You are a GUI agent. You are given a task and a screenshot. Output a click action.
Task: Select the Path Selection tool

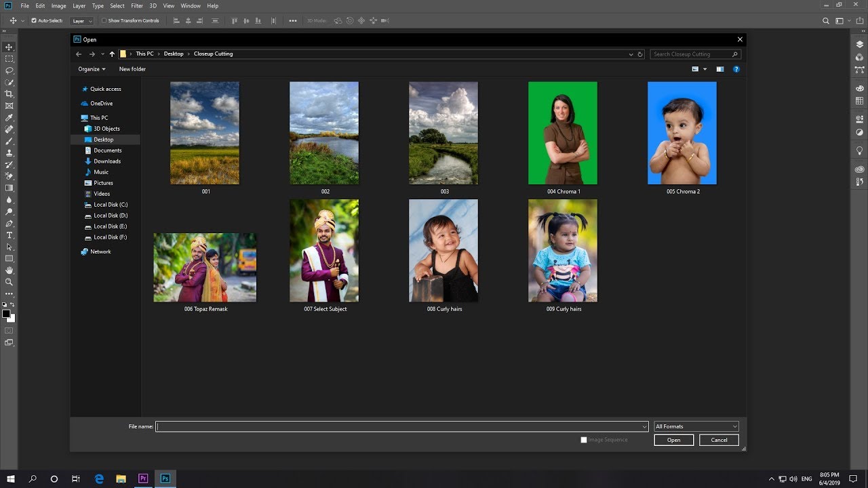pos(9,247)
